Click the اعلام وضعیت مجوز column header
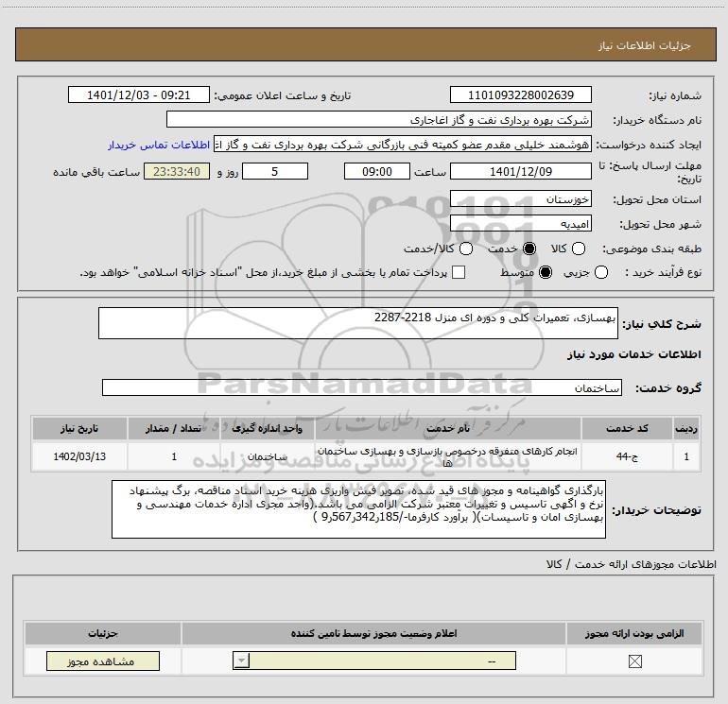The height and width of the screenshot is (704, 728). pyautogui.click(x=373, y=633)
